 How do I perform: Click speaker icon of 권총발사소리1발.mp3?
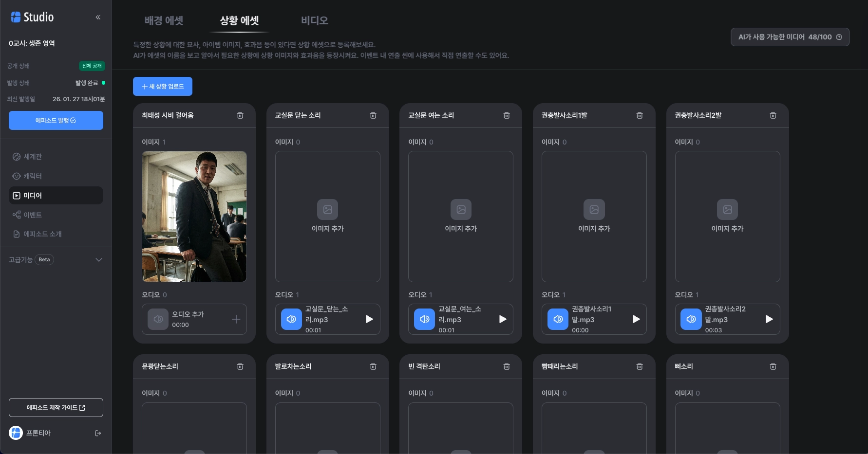[558, 319]
